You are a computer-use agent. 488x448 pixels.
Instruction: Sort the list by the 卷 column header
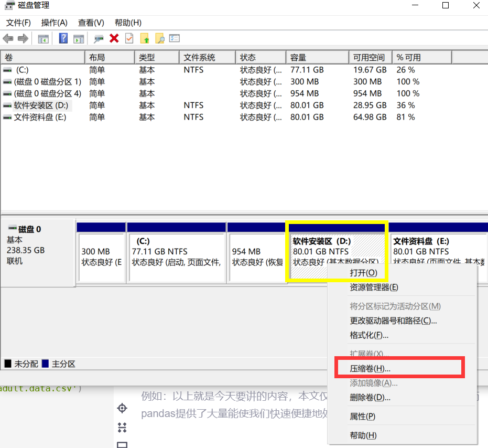[x=43, y=58]
